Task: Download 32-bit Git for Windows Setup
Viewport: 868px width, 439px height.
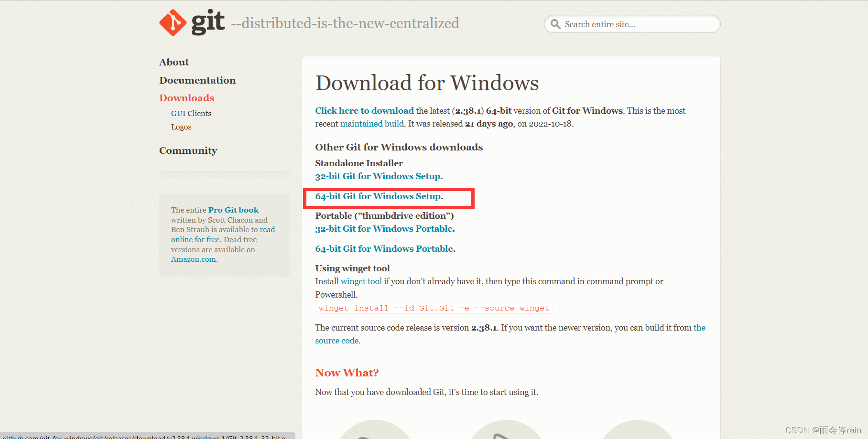Action: [378, 176]
